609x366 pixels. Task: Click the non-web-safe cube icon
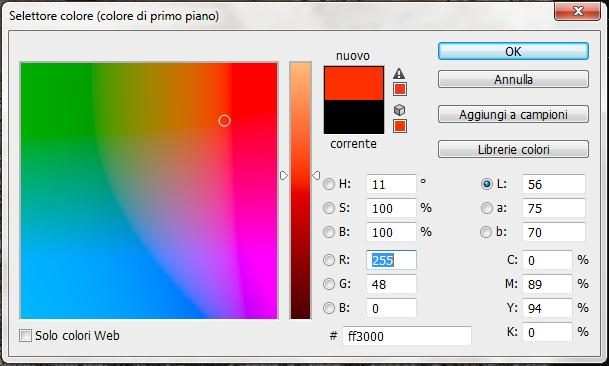click(x=399, y=110)
